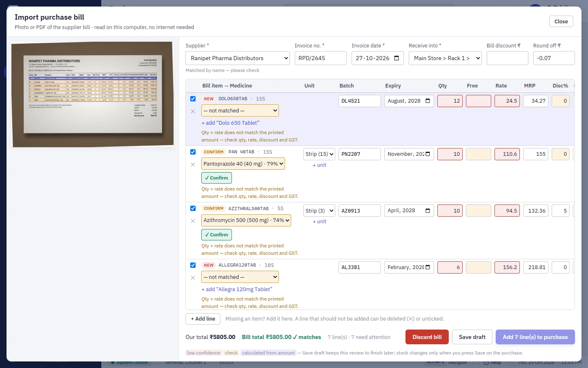Edit the MRP field showing 132.36
The height and width of the screenshot is (368, 588).
[536, 211]
